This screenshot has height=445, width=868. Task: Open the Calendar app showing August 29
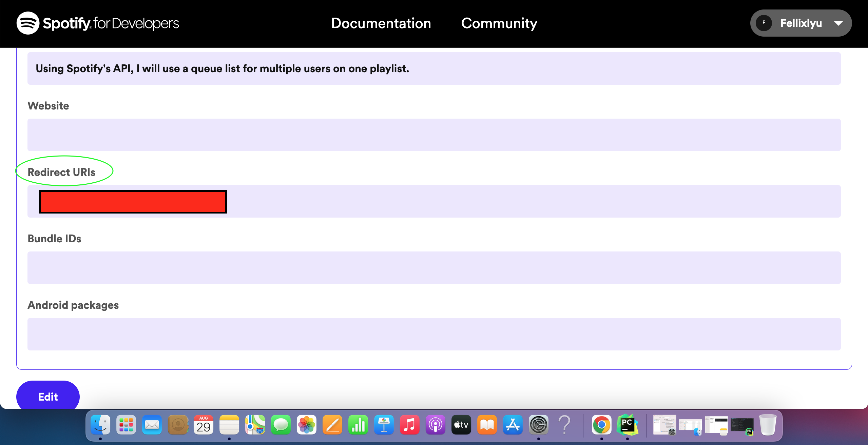(203, 425)
